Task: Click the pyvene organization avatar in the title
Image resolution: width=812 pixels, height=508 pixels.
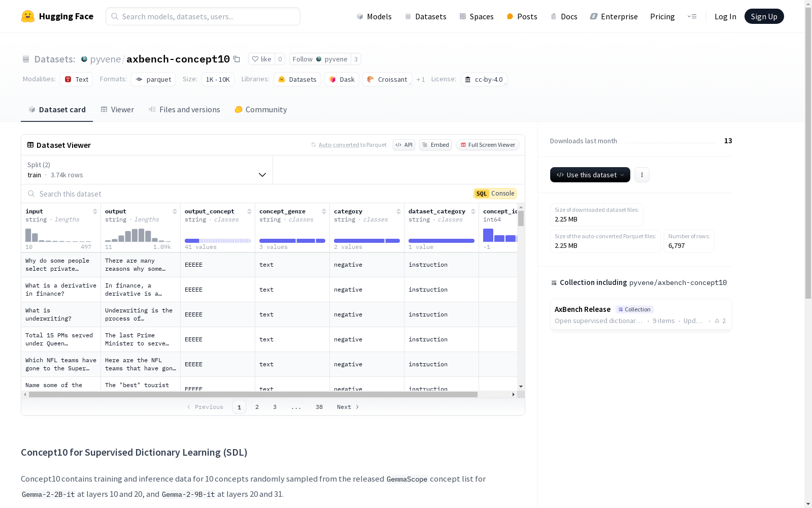Action: click(x=84, y=59)
